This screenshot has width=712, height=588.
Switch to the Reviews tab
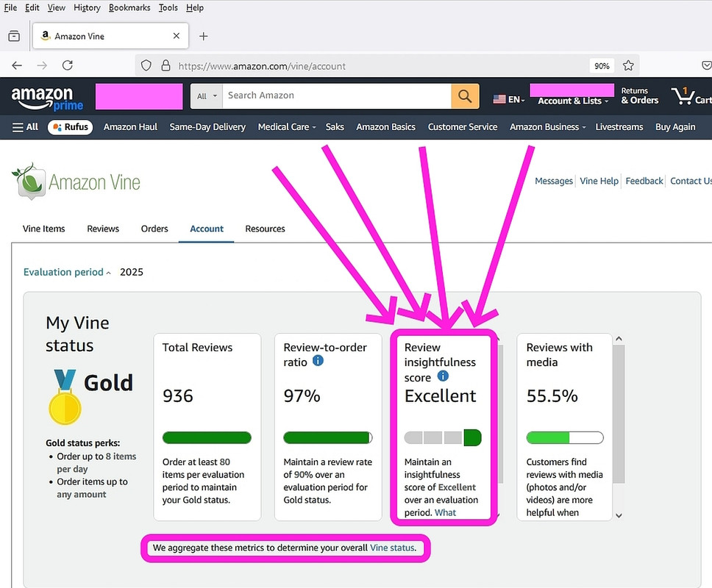(x=103, y=229)
